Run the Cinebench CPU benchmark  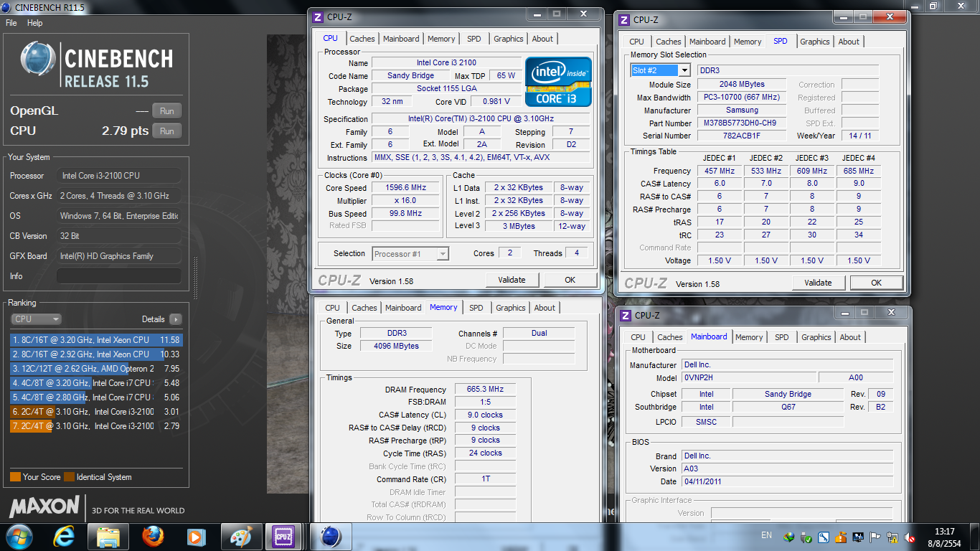point(166,131)
